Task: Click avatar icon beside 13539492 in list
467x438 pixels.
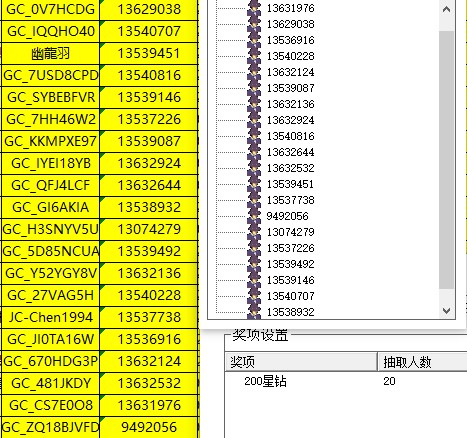Action: click(254, 264)
